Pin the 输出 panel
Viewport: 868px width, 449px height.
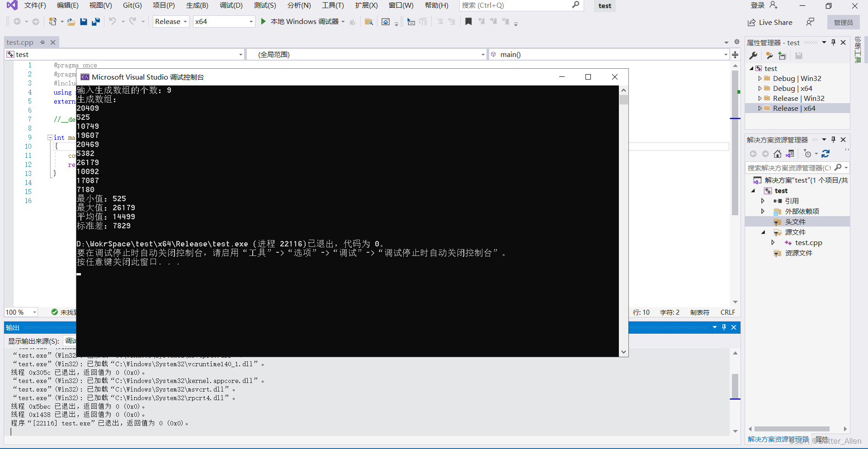[724, 327]
